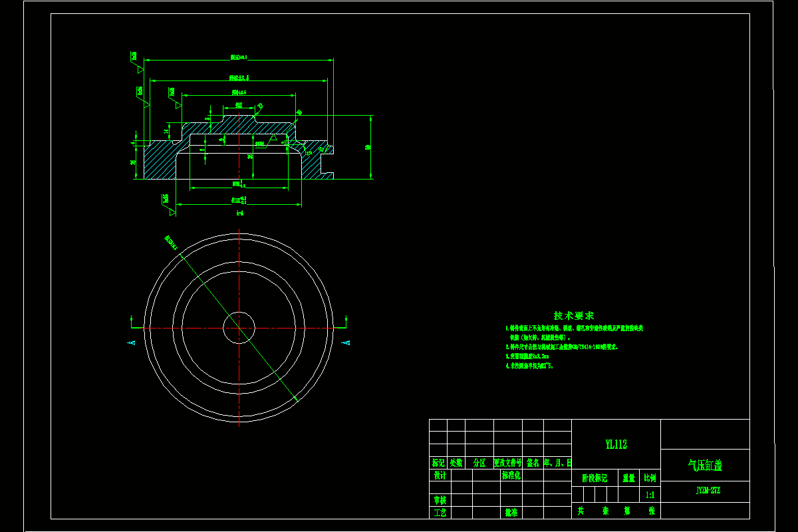The image size is (798, 532).
Task: Select the 审核 row label
Action: click(x=440, y=499)
